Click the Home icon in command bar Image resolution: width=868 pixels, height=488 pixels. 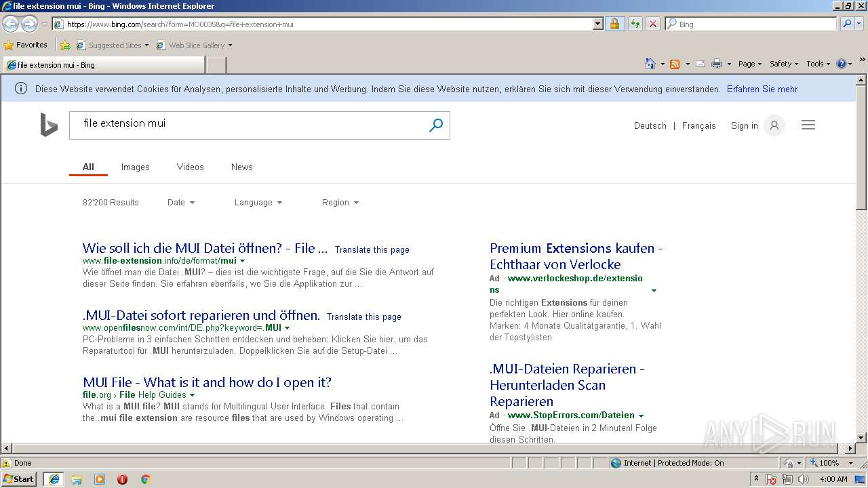coord(650,64)
